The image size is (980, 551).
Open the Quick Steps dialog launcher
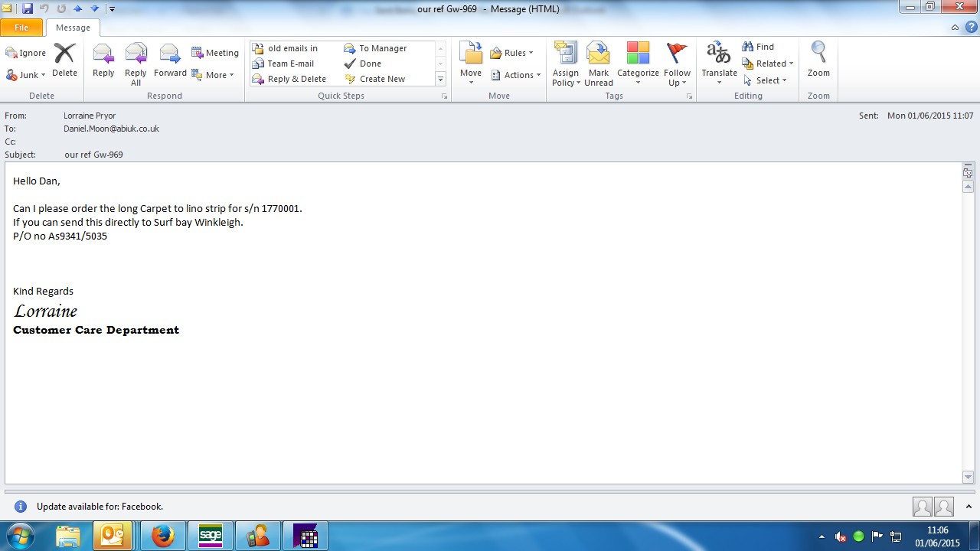coord(444,96)
